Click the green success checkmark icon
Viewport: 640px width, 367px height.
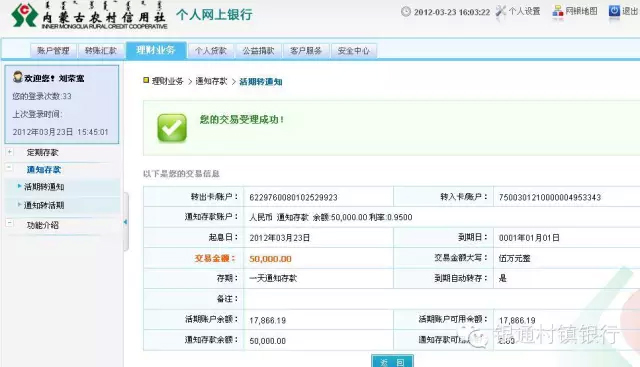pyautogui.click(x=172, y=128)
